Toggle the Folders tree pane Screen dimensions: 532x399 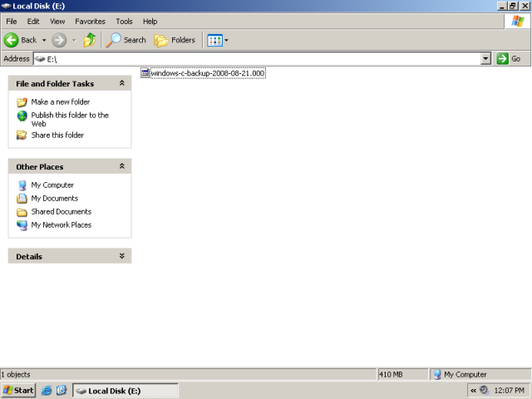(x=175, y=40)
